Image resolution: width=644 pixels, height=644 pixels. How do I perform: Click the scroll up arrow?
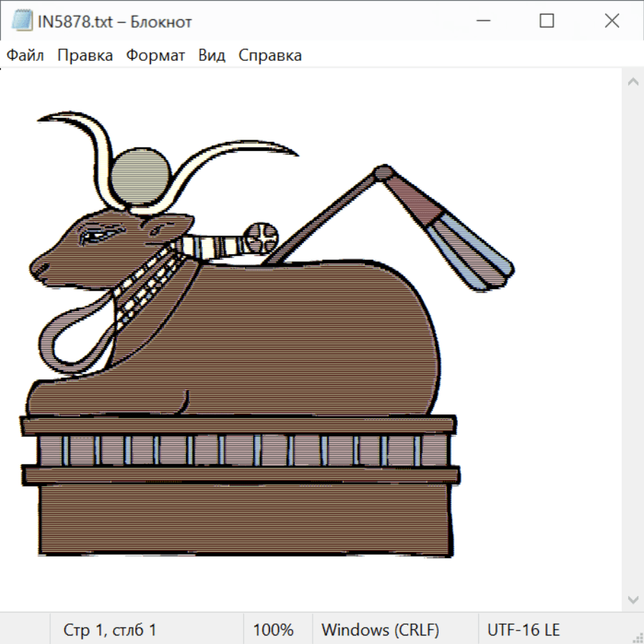[x=633, y=82]
